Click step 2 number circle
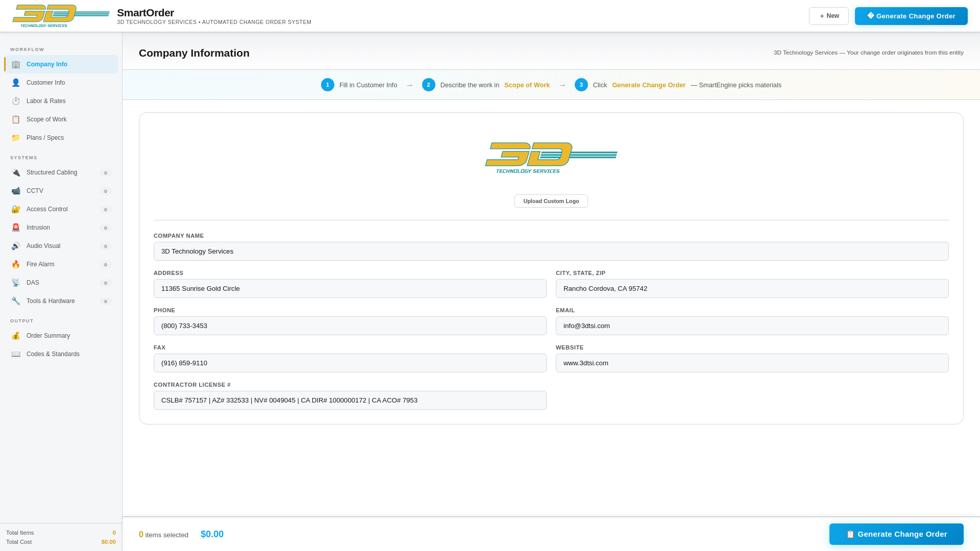 429,85
